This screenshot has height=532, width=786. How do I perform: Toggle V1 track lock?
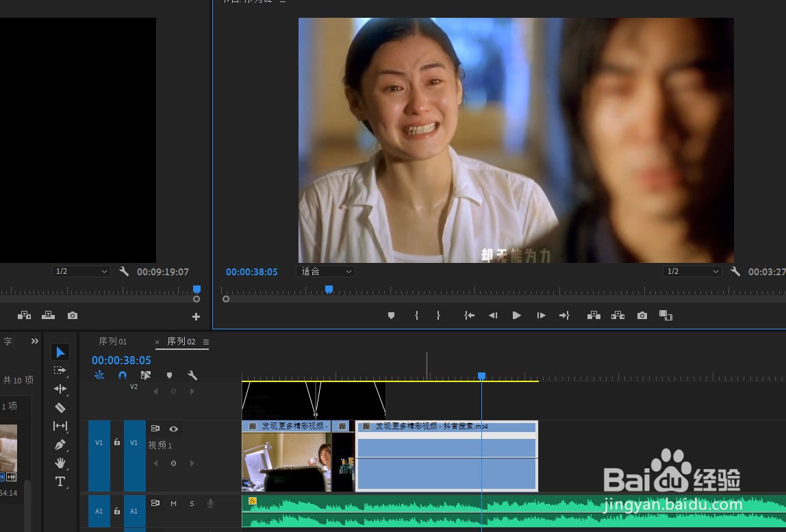tap(117, 442)
